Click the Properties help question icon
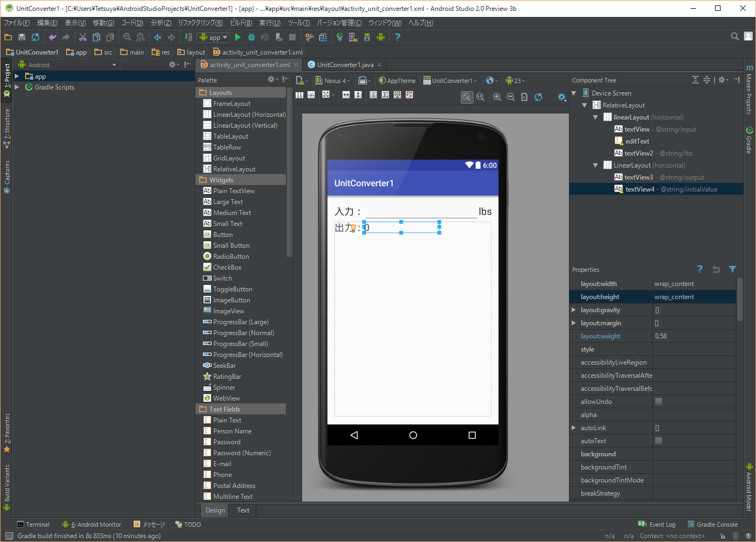This screenshot has height=542, width=756. coord(700,269)
